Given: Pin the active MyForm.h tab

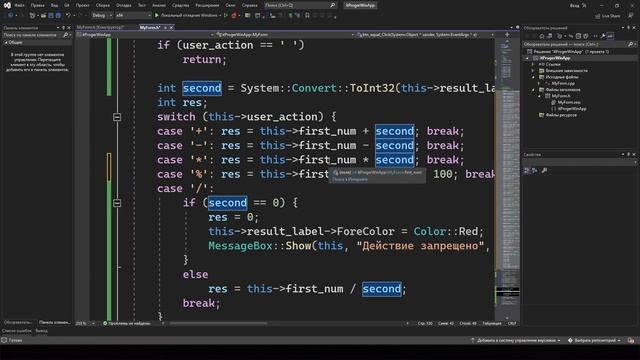Looking at the screenshot, I should pos(165,27).
